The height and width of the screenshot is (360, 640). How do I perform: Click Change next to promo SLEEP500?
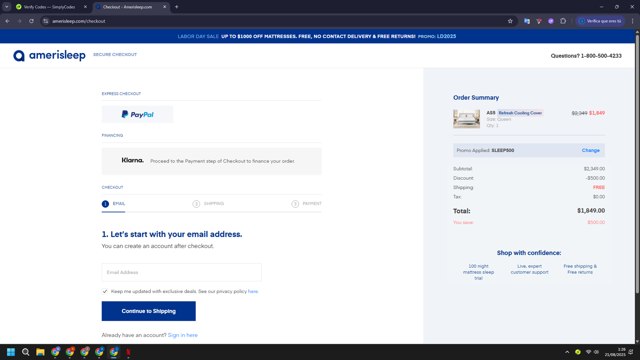[591, 150]
